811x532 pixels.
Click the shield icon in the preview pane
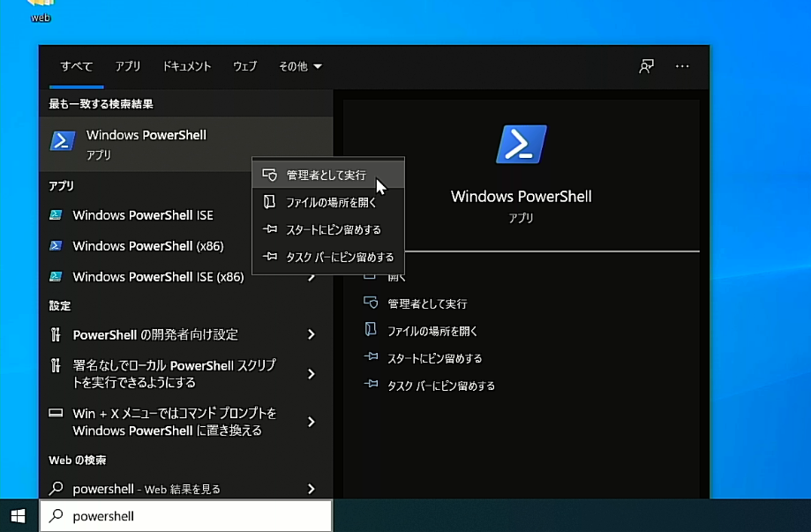click(x=371, y=303)
